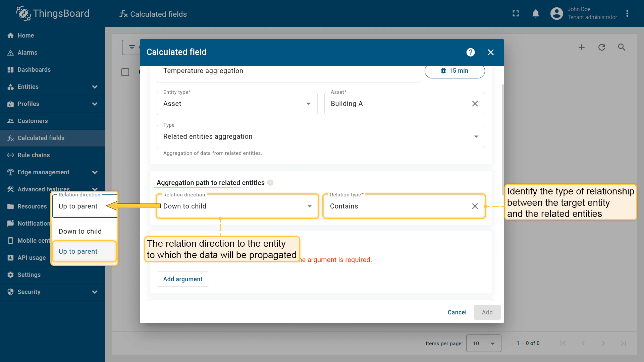644x362 pixels.
Task: Toggle fullscreen mode icon in top bar
Action: 516,14
